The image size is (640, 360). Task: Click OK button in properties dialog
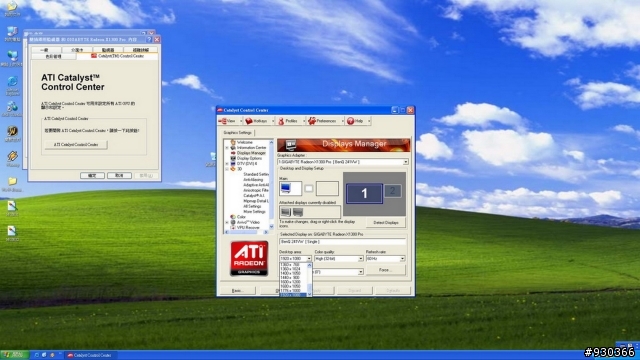92,175
